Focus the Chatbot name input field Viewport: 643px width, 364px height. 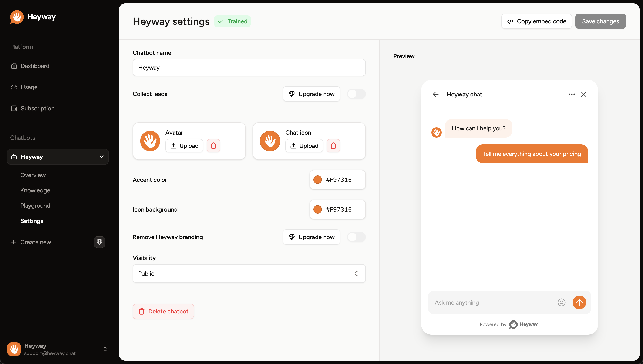249,68
